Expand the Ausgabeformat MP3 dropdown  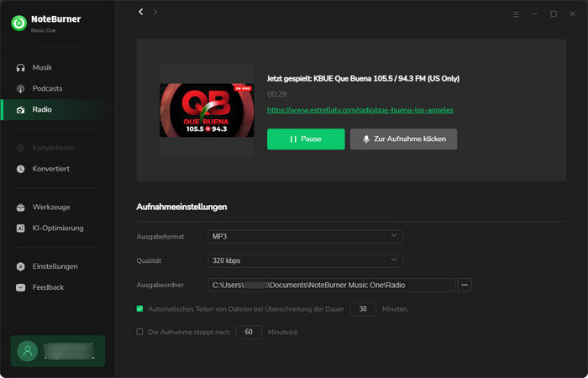pos(305,237)
